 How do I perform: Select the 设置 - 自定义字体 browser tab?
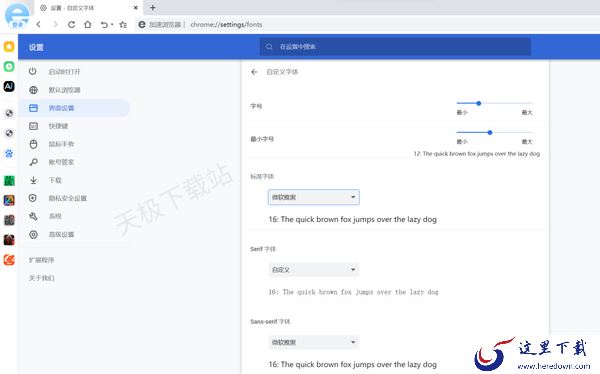pyautogui.click(x=88, y=8)
